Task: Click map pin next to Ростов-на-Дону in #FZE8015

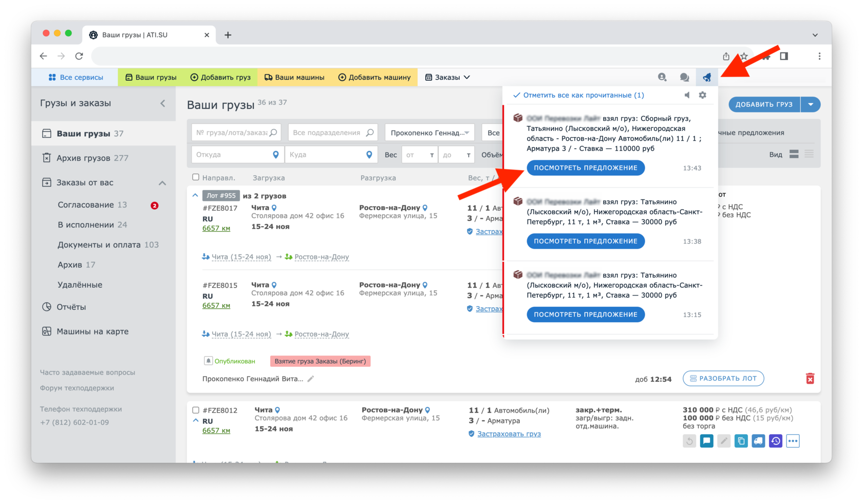Action: 425,285
